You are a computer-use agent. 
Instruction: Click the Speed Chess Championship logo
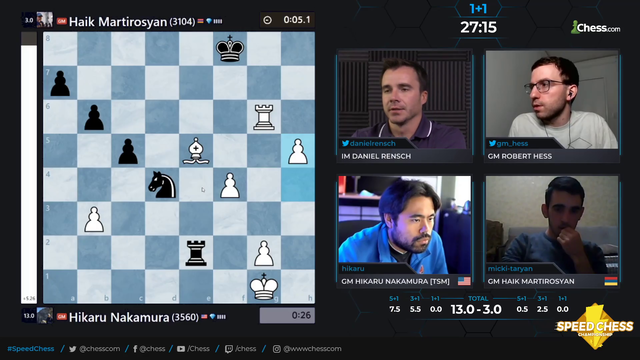click(x=595, y=326)
